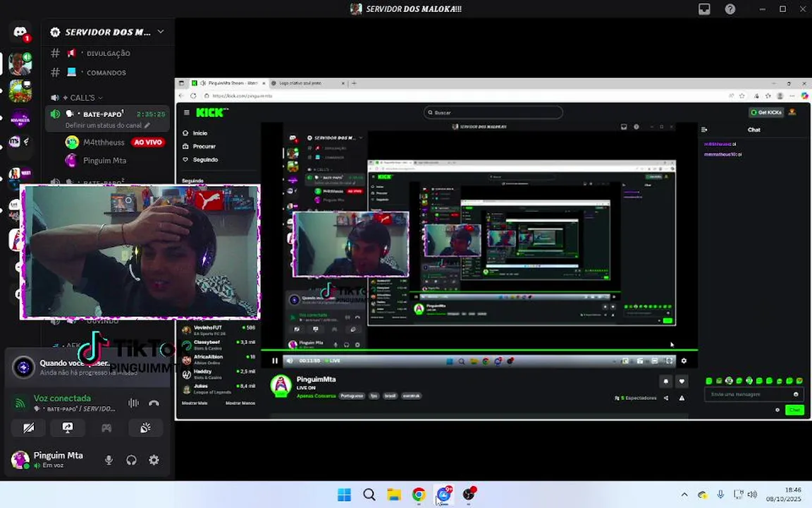Open emoji picker in Kick chat input

pyautogui.click(x=796, y=394)
